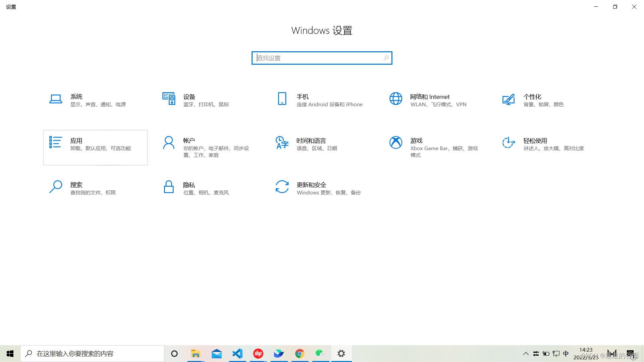Screen dimensions: 644x362
Task: Open the Accounts (帐户) person icon
Action: tap(169, 143)
